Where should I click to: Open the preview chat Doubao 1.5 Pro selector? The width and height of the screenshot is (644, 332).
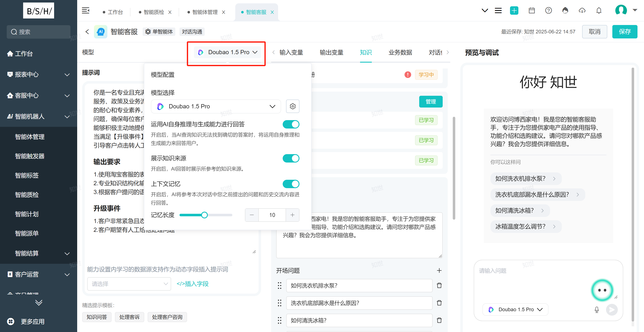click(515, 310)
